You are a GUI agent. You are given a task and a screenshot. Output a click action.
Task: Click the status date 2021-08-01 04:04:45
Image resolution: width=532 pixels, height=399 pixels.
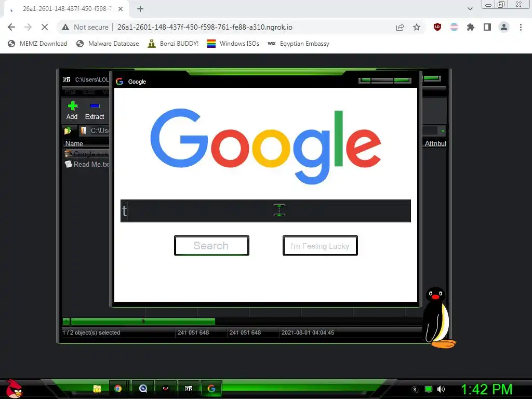click(308, 332)
